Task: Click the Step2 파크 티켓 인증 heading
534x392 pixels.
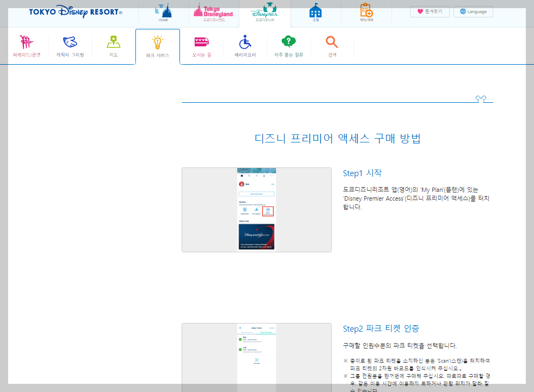Action: (x=381, y=328)
